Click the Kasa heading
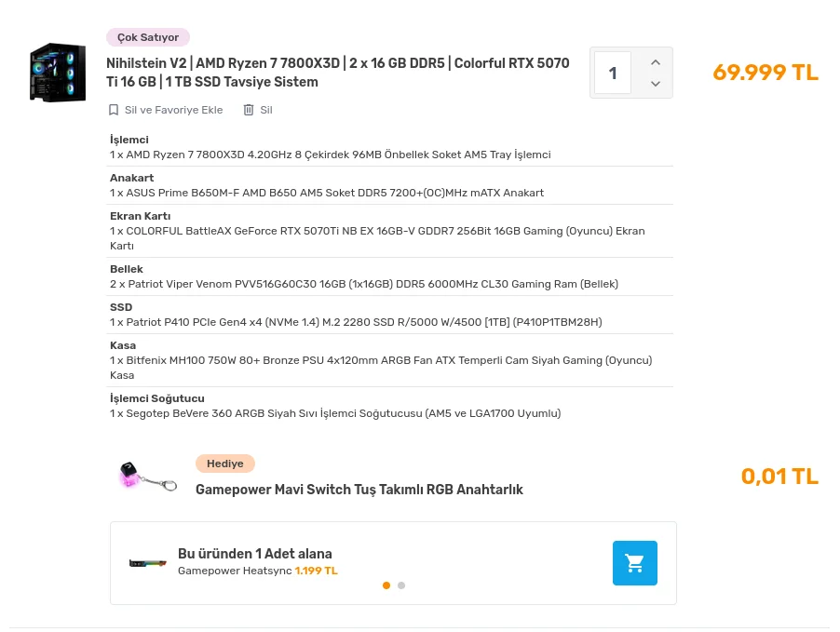The width and height of the screenshot is (840, 632). pos(123,345)
